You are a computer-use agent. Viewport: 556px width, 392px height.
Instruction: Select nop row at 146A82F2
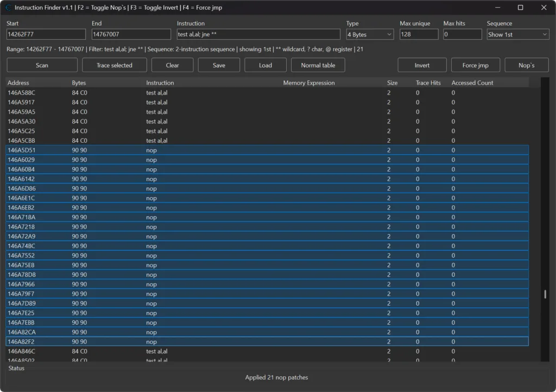267,342
